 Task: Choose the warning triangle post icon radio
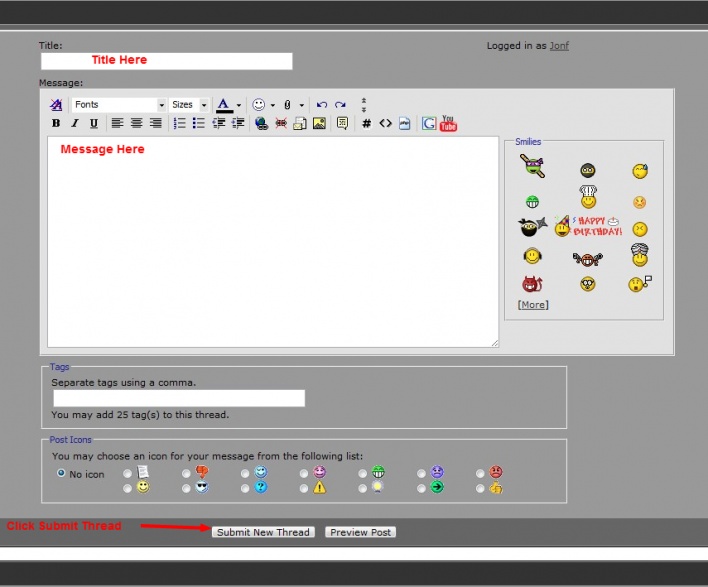[303, 488]
